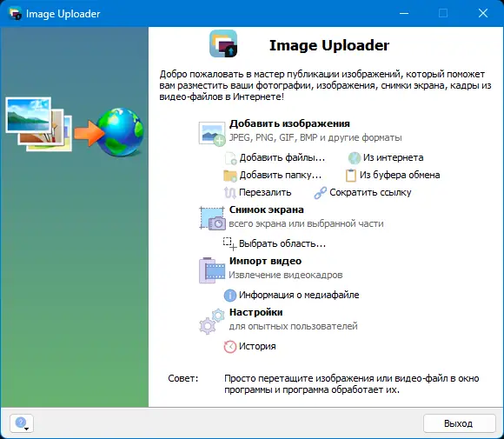Click the 'всего экрана или выбранной части' text
504x439 pixels.
pos(306,223)
